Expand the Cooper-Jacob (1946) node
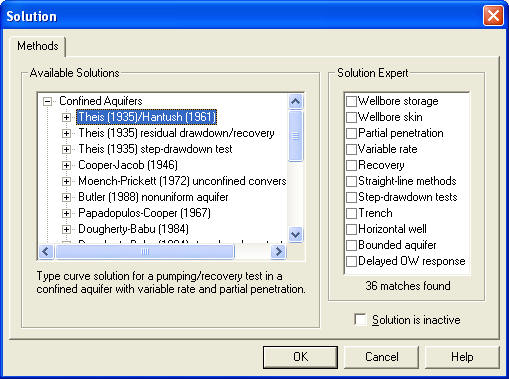 coord(66,165)
